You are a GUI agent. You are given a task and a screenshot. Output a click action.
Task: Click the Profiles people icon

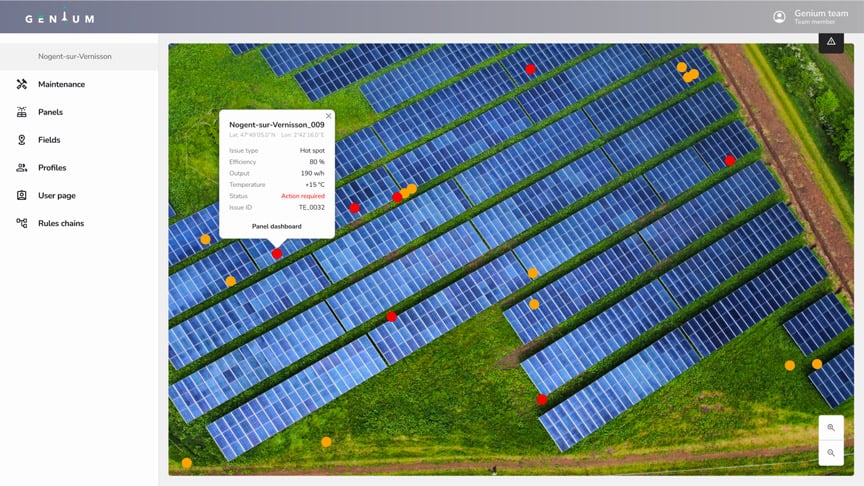(22, 168)
